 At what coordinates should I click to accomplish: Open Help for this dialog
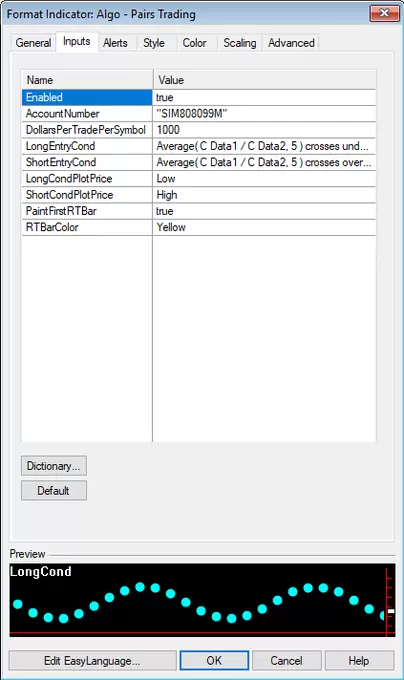(359, 660)
